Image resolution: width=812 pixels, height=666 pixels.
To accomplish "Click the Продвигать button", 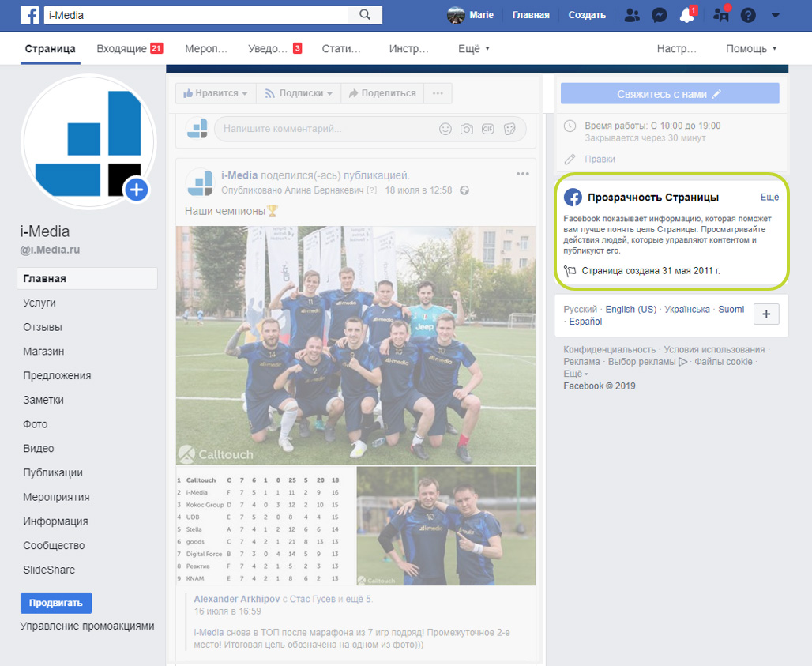I will (56, 603).
